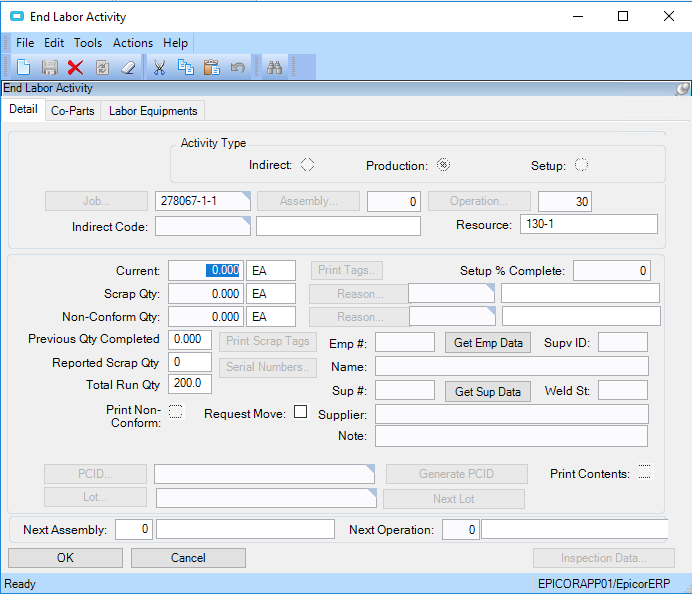The image size is (692, 594).
Task: Open the Tools menu
Action: click(88, 43)
